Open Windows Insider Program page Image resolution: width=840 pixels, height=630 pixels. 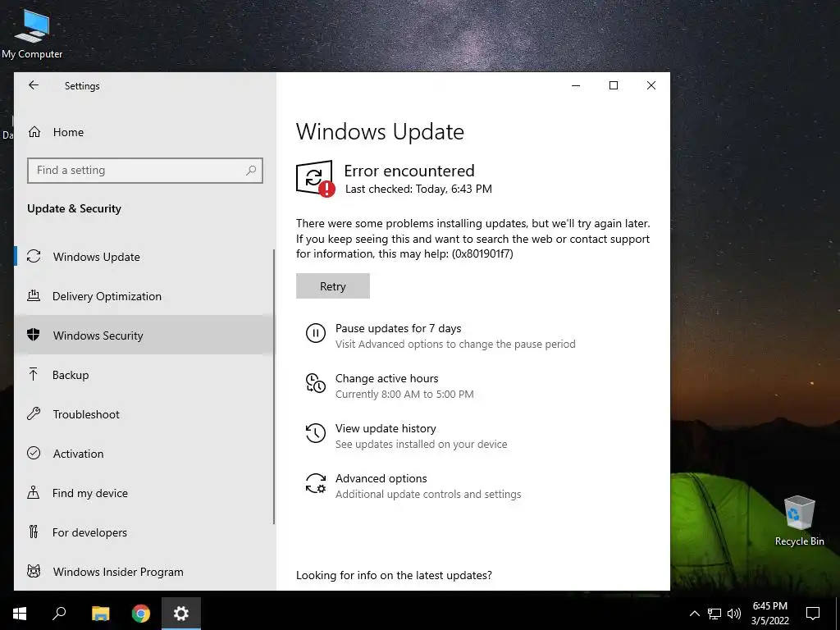coord(144,572)
